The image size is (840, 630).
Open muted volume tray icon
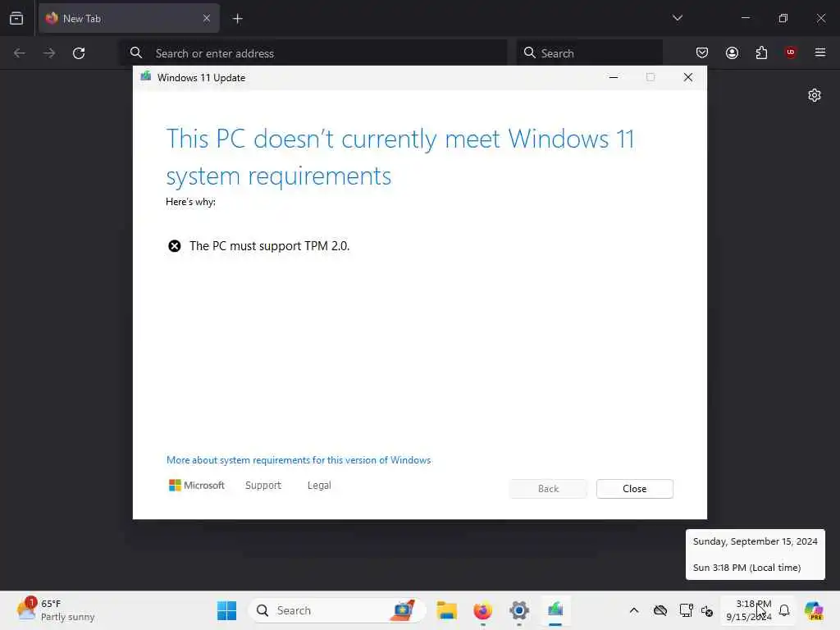click(707, 610)
